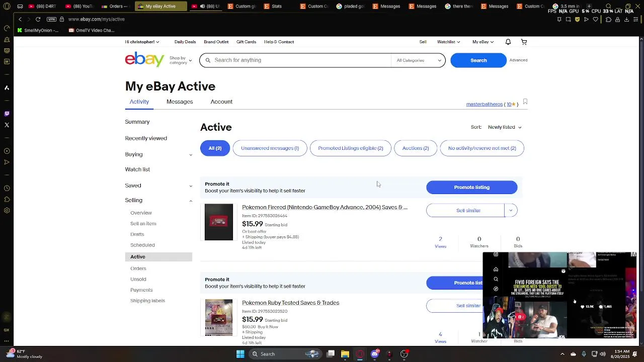Click the pinboard pin icon in toolbar
Image resolution: width=644 pixels, height=362 pixels.
point(559,20)
